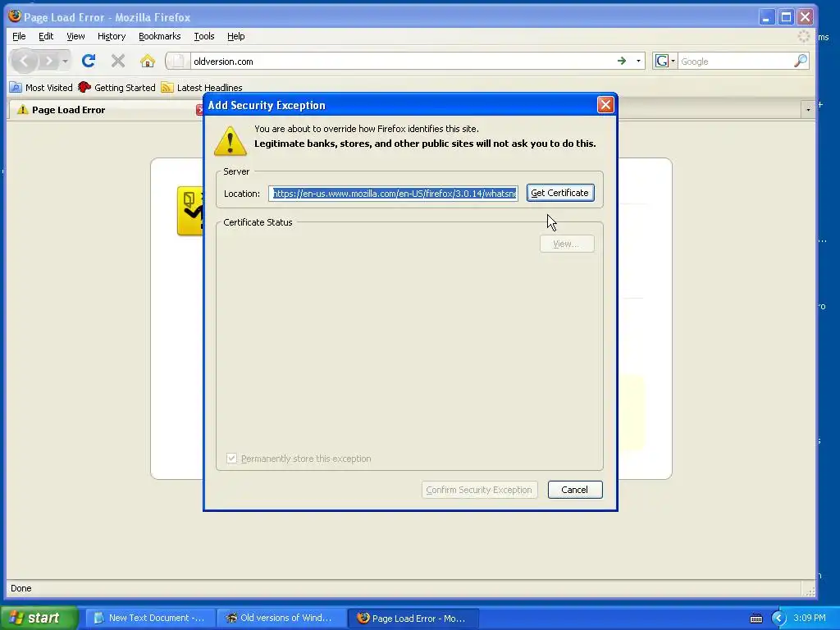Open the Help menu
Image resolution: width=840 pixels, height=630 pixels.
click(235, 36)
